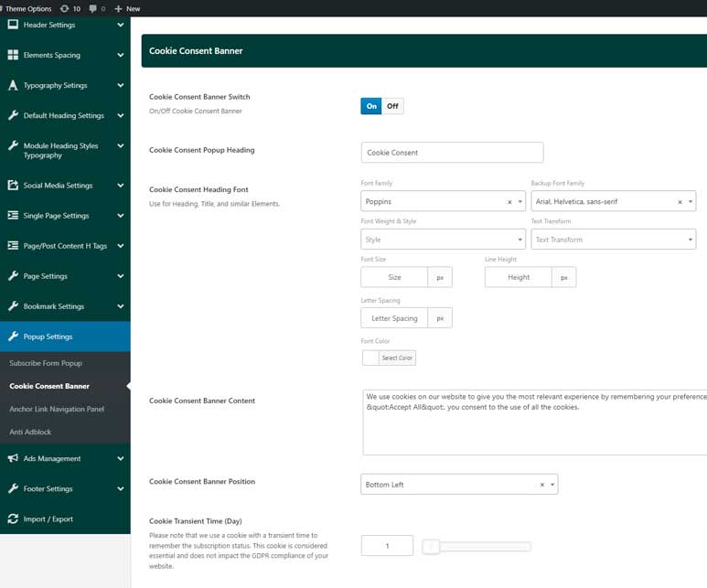
Task: Click the Social Media Settings share icon
Action: point(13,185)
